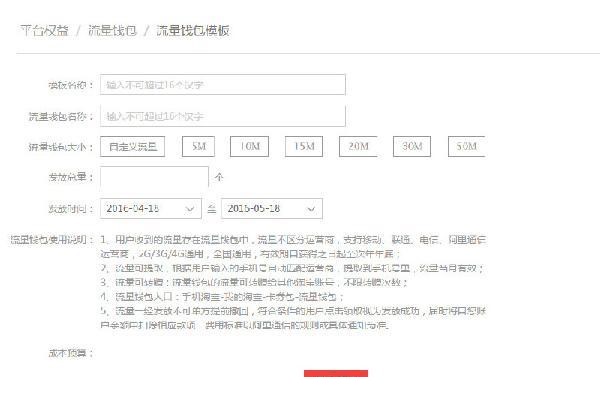Open 平台权益 breadcrumb link
This screenshot has width=600, height=400.
tap(44, 31)
